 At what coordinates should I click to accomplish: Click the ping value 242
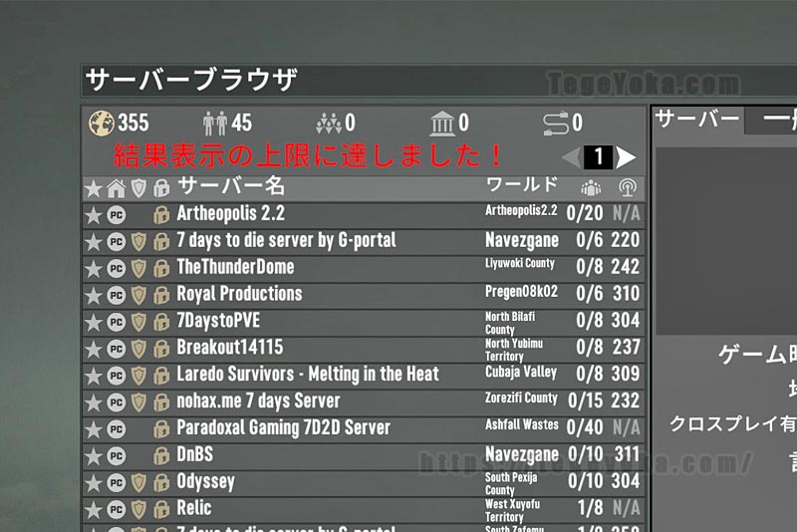pos(626,267)
